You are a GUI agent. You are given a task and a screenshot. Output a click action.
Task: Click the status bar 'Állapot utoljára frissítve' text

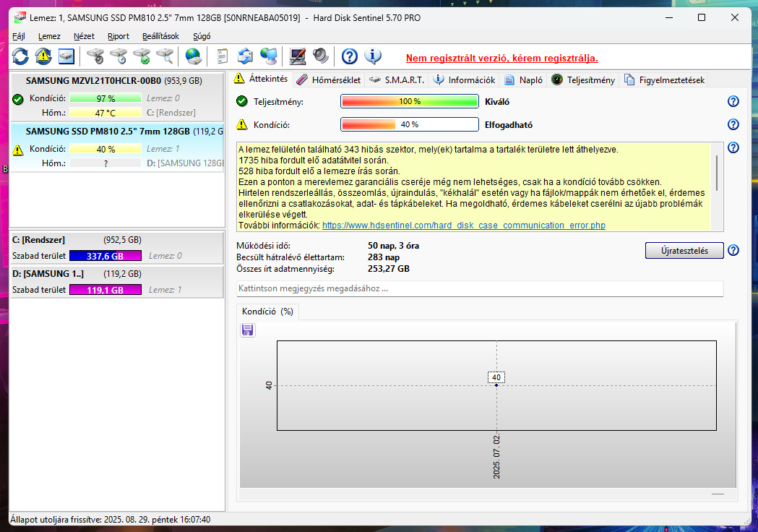[x=111, y=520]
